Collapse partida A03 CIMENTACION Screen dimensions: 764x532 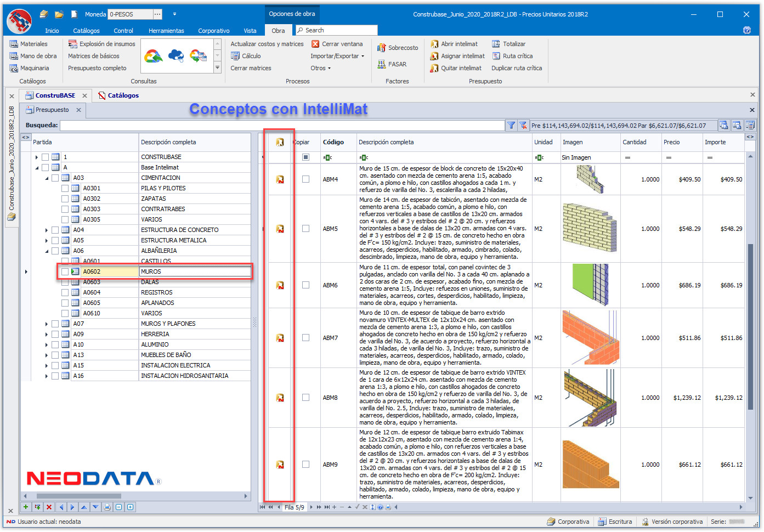47,178
